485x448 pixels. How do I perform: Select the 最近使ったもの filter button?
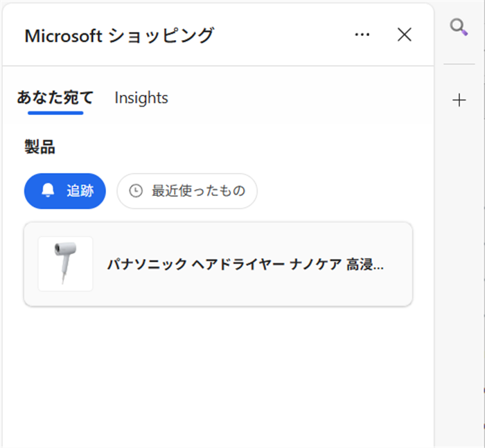[187, 190]
